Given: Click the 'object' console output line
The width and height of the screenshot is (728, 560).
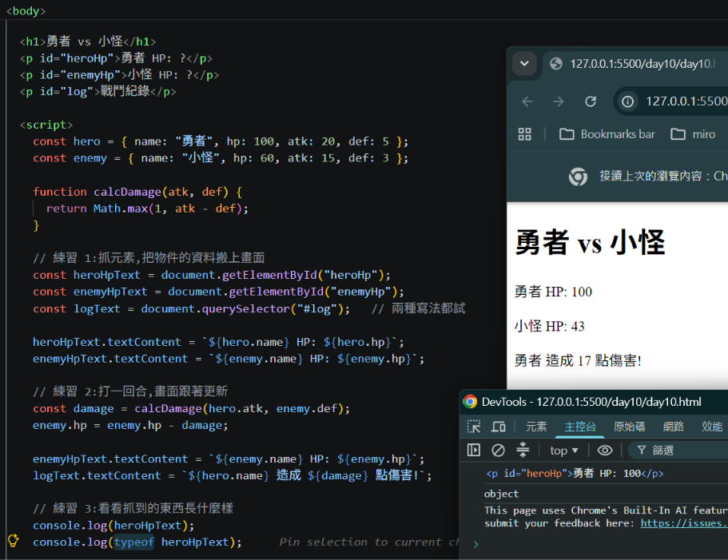Looking at the screenshot, I should [501, 494].
